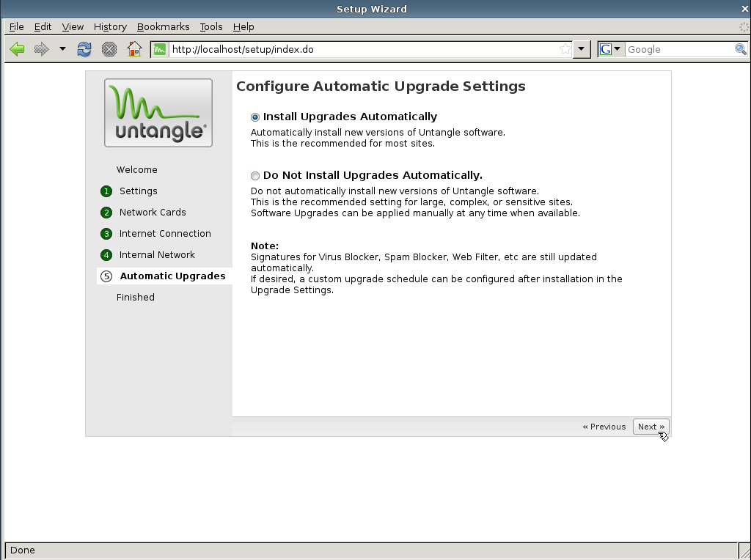Go to the Home page icon
The height and width of the screenshot is (560, 751).
click(134, 49)
